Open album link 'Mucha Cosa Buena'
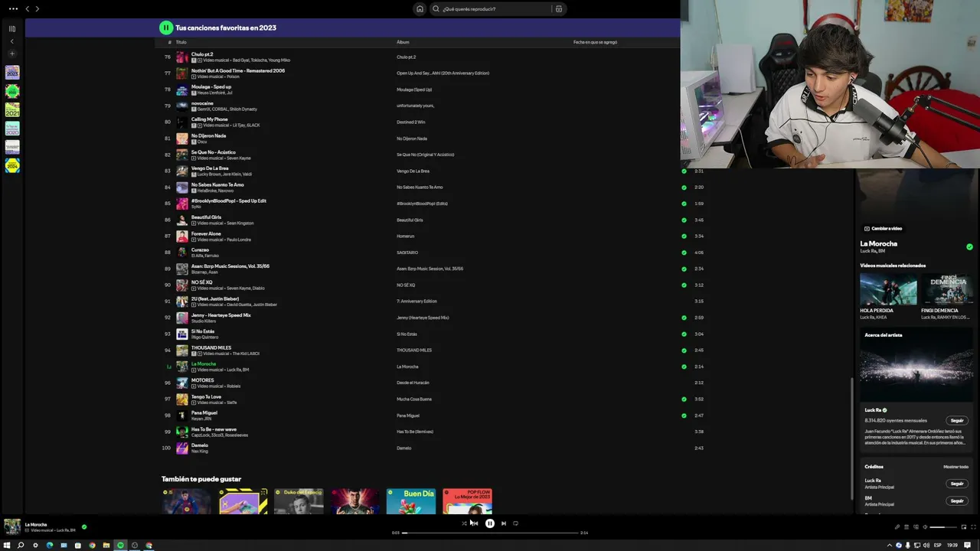Screen dimensions: 980x551 pos(414,399)
